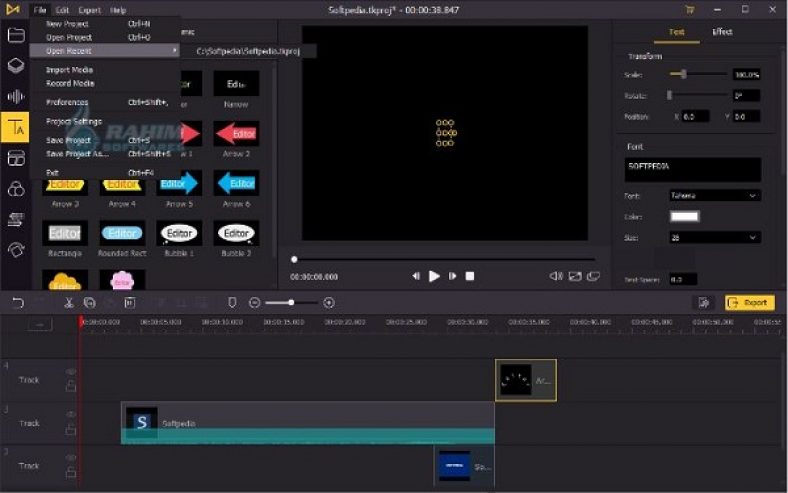
Task: Click the yellow Export button
Action: pos(749,302)
